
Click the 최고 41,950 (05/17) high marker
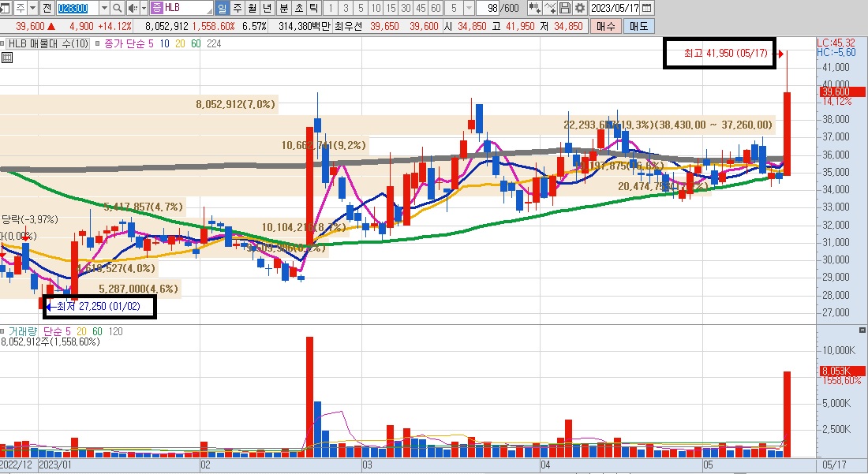(x=726, y=53)
